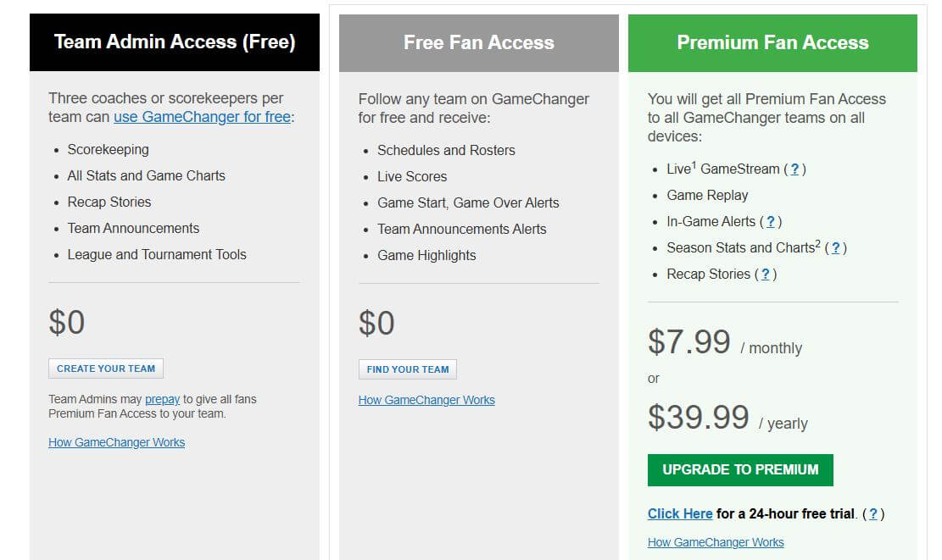The width and height of the screenshot is (942, 560).
Task: Click the CREATE YOUR TEAM button
Action: [105, 368]
